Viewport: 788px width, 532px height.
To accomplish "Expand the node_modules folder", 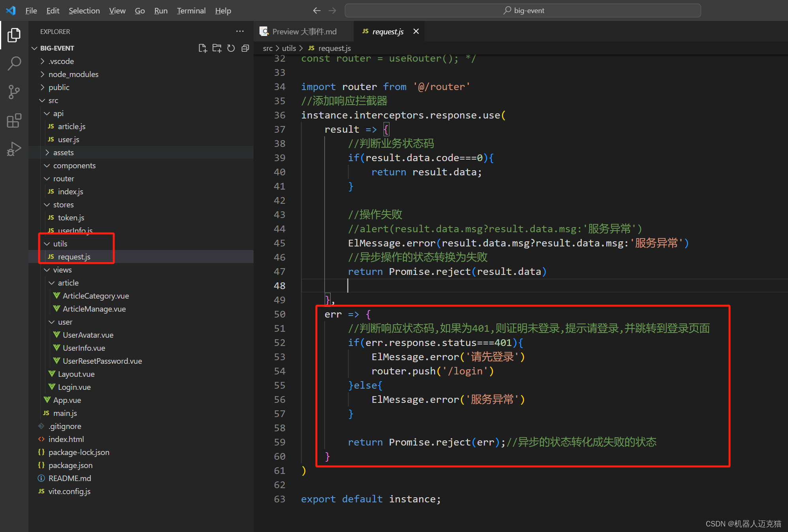I will click(42, 74).
